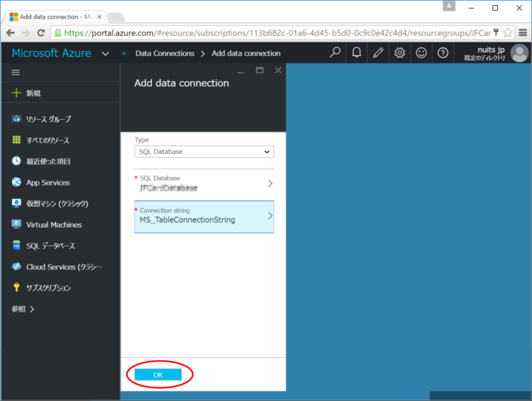Image resolution: width=532 pixels, height=401 pixels.
Task: Click the search magnifier icon in Azure header
Action: (x=335, y=53)
